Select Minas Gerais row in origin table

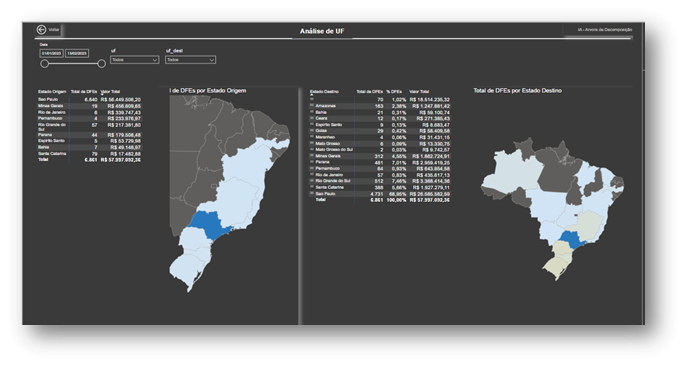tap(89, 106)
